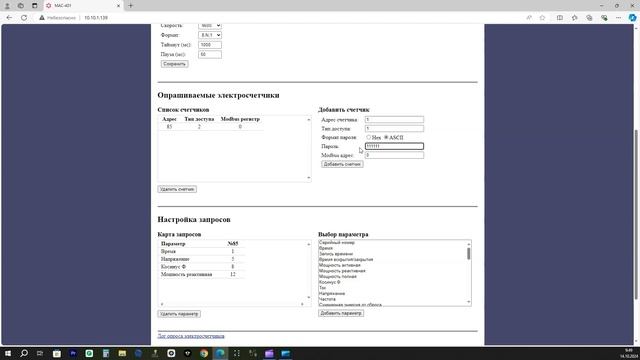Choose Серийный номер in parameter list
640x360 pixels.
tap(337, 242)
